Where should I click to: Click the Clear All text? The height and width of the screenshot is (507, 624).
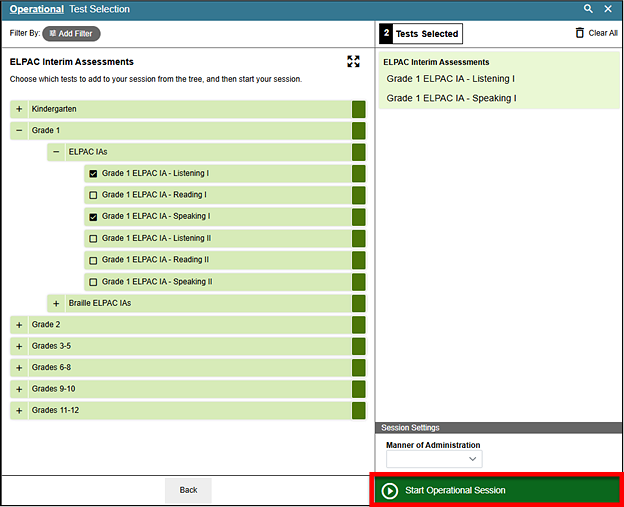603,33
